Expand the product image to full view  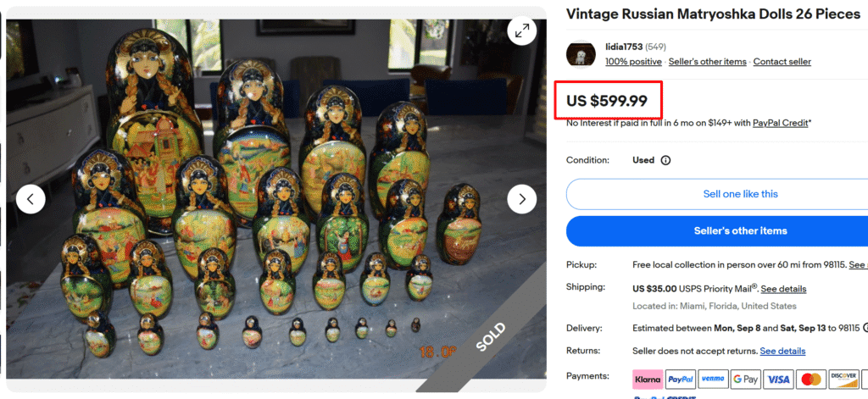click(521, 31)
